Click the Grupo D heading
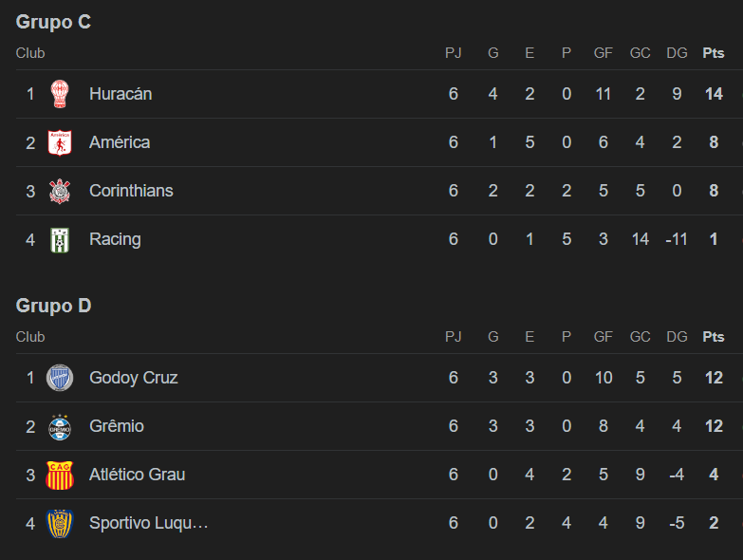Screen dimensions: 743x560 click(53, 306)
